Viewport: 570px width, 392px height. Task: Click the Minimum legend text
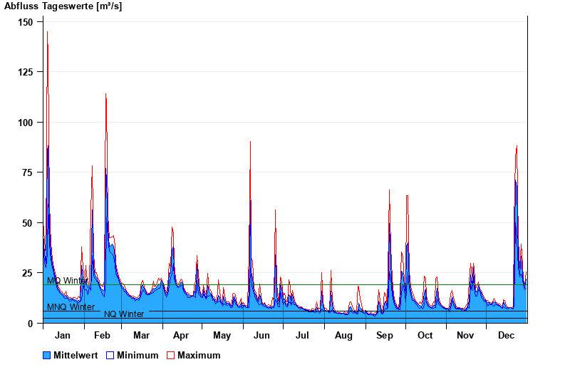[x=138, y=355]
